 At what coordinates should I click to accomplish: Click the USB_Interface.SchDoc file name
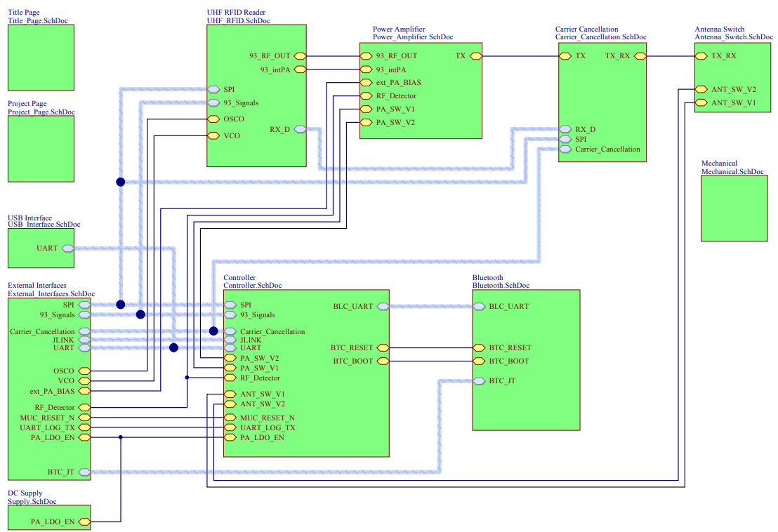point(44,225)
